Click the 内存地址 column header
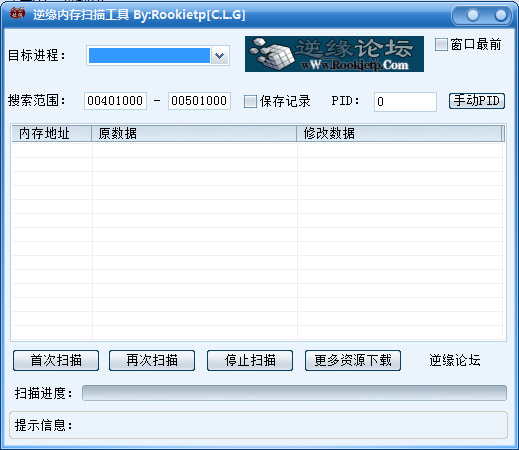This screenshot has height=450, width=519. pyautogui.click(x=52, y=133)
